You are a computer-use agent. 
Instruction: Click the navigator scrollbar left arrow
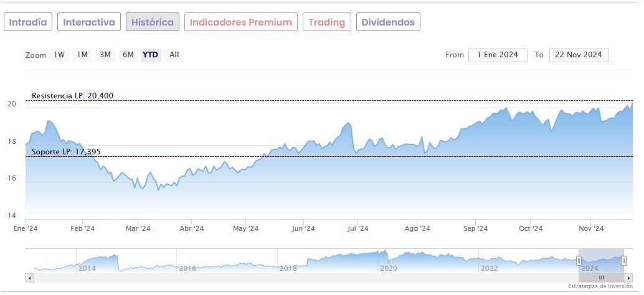(29, 278)
